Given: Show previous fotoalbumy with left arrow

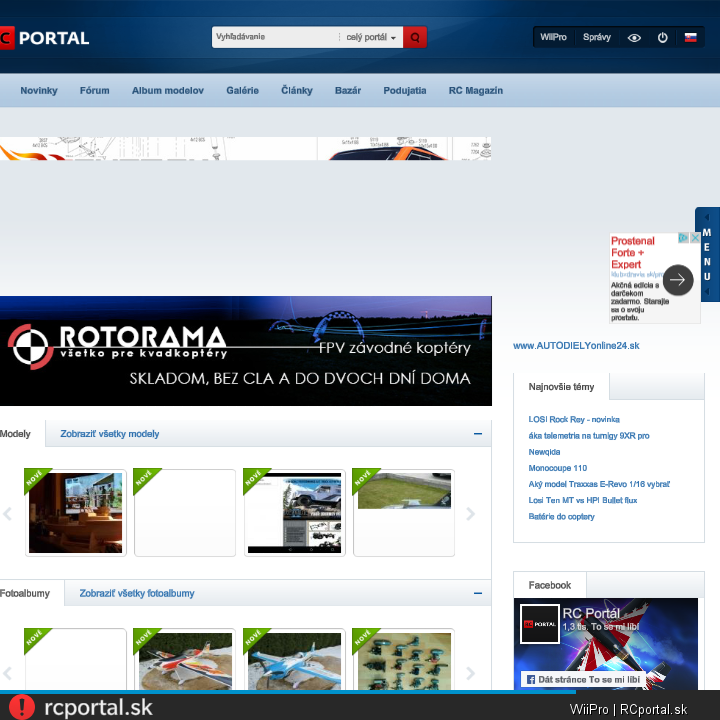Looking at the screenshot, I should click(x=7, y=673).
